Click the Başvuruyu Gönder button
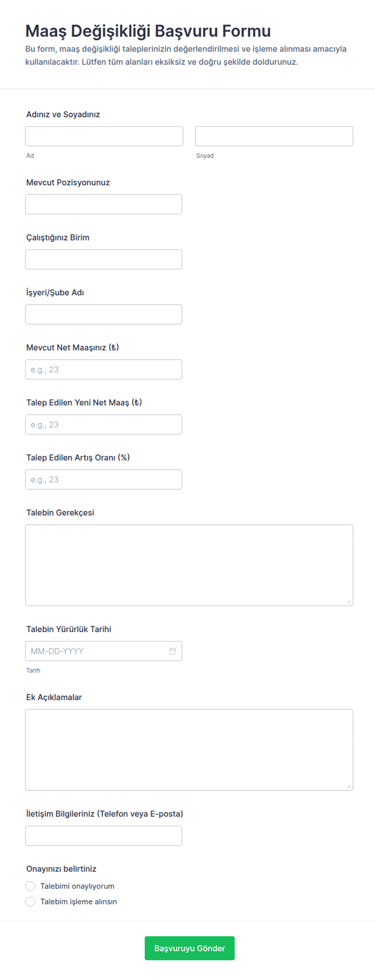375x980 pixels. pos(190,948)
